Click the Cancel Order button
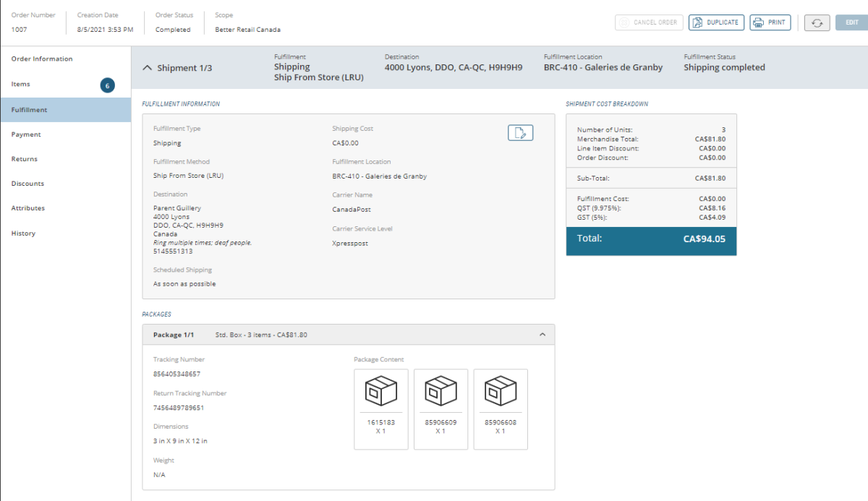 (649, 22)
